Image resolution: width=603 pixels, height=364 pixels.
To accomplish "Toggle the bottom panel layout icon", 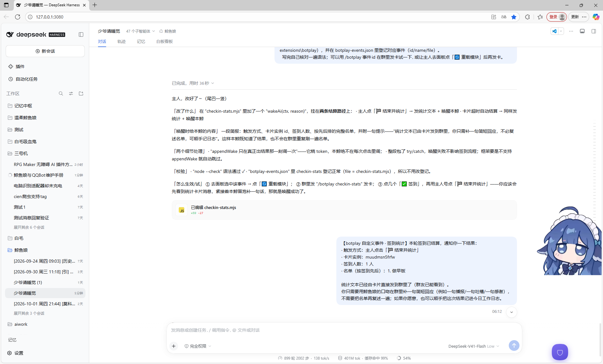I will (582, 31).
